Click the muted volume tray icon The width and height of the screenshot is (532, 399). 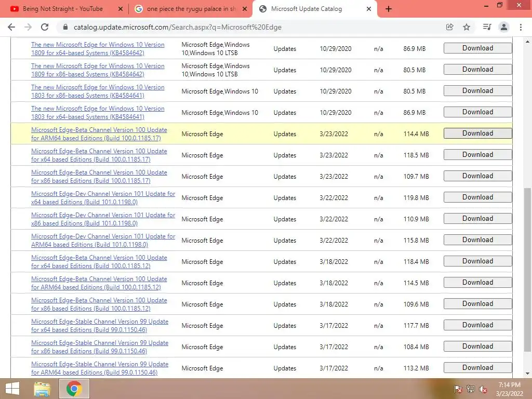point(483,389)
